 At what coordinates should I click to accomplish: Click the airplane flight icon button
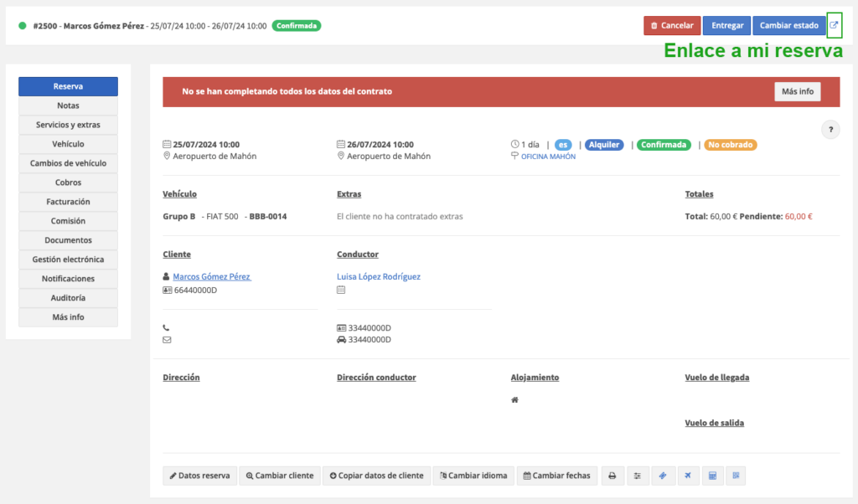coord(688,476)
